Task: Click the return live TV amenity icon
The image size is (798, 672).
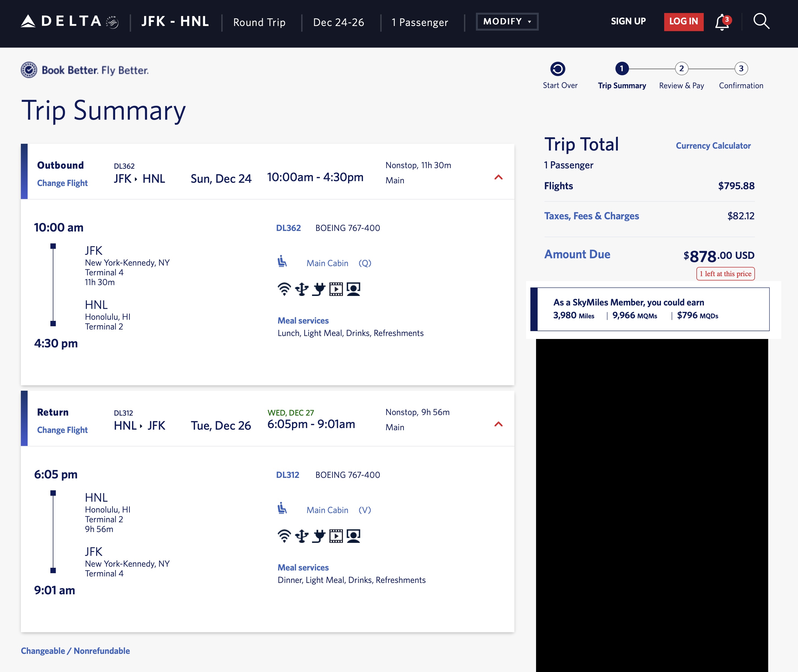Action: point(353,536)
